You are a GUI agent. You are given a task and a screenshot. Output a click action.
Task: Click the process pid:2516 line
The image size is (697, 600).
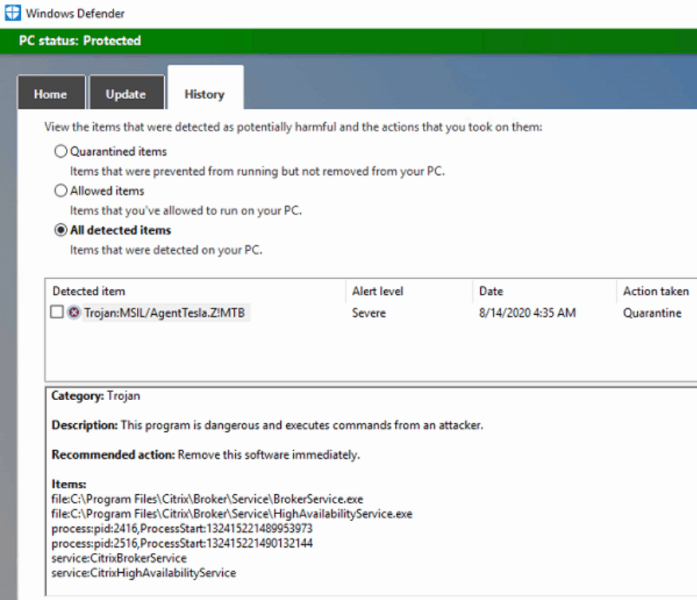(x=182, y=543)
